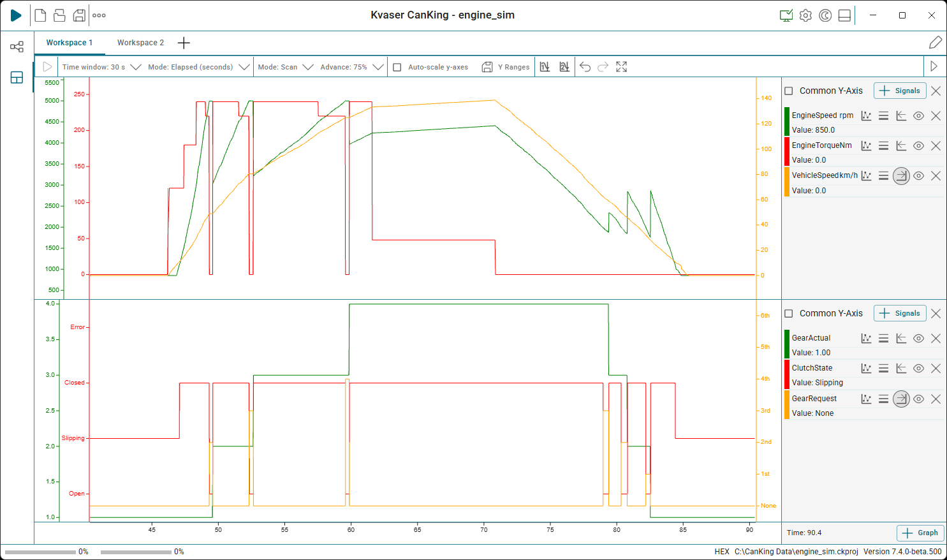Viewport: 947px width, 560px height.
Task: Enable the Auto-scale y-axes checkbox
Action: 397,66
